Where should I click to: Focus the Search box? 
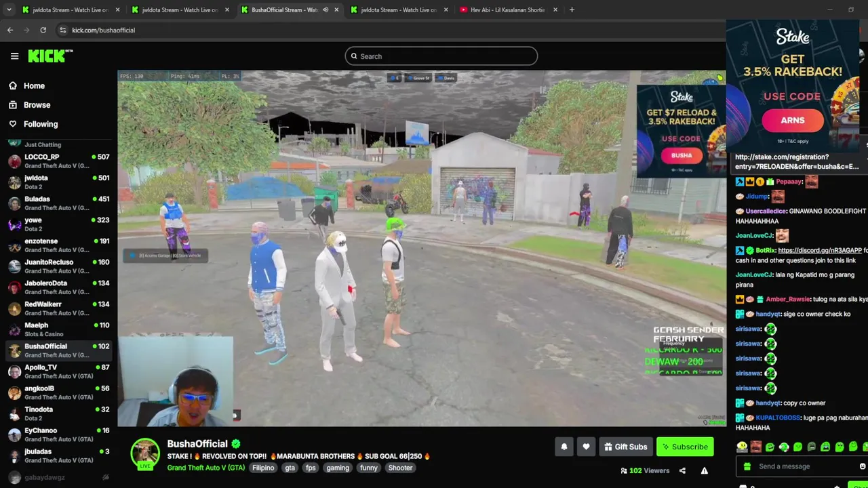(441, 56)
